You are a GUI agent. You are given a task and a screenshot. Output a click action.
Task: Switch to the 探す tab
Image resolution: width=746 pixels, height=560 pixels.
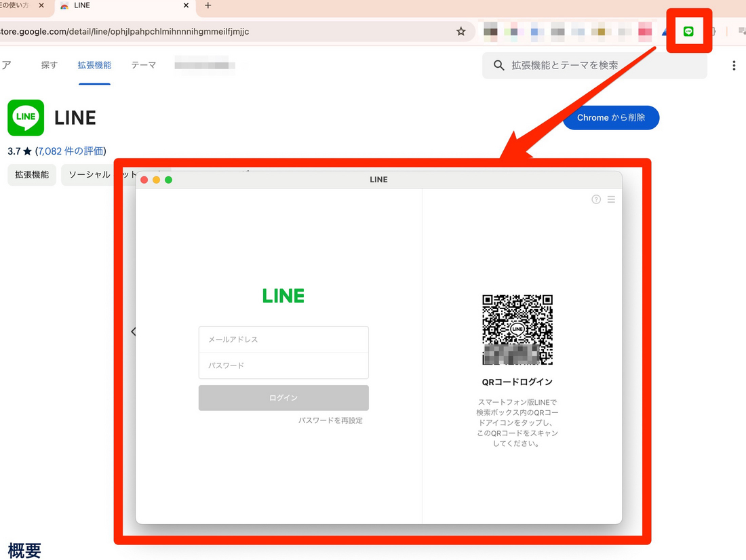point(48,65)
